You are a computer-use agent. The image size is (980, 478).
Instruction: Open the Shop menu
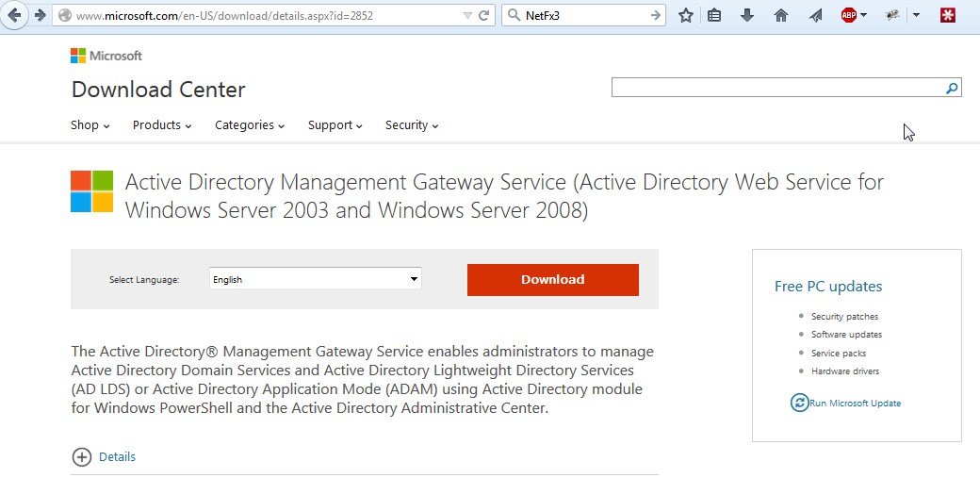(x=90, y=125)
